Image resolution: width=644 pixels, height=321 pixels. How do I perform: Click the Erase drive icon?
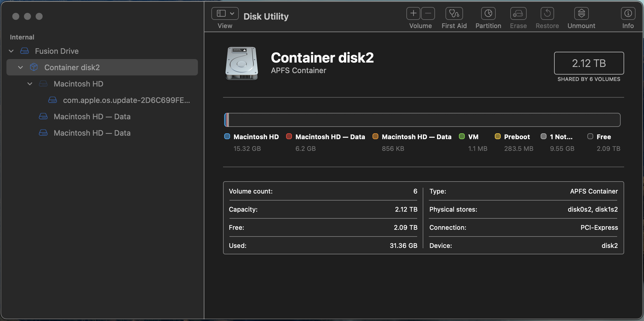point(518,13)
